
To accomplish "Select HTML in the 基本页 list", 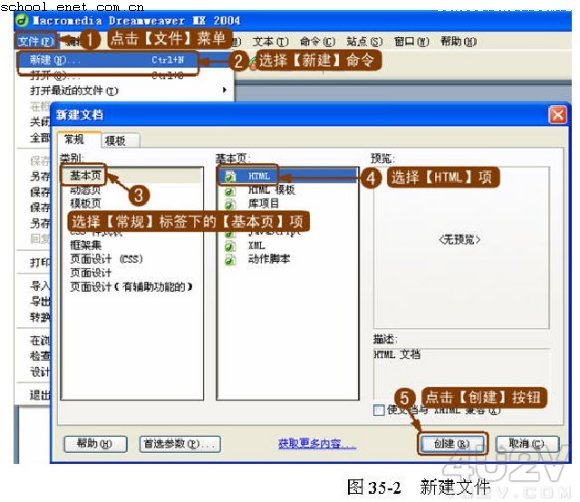I will coord(259,176).
